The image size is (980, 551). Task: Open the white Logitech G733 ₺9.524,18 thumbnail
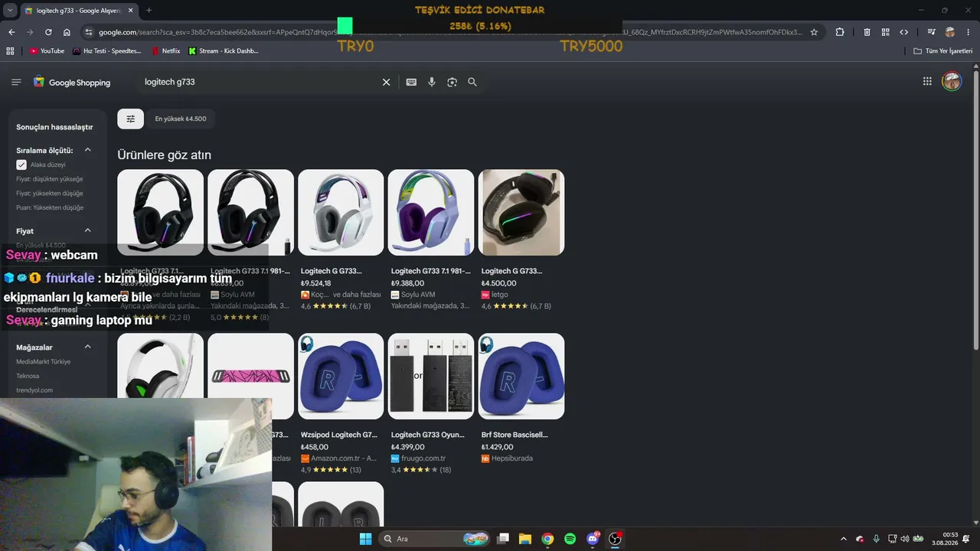(341, 213)
